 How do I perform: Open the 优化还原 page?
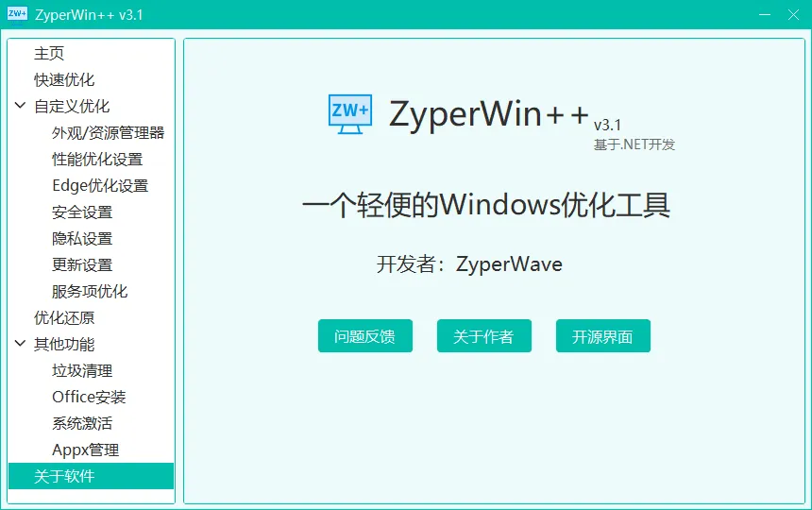tap(64, 318)
